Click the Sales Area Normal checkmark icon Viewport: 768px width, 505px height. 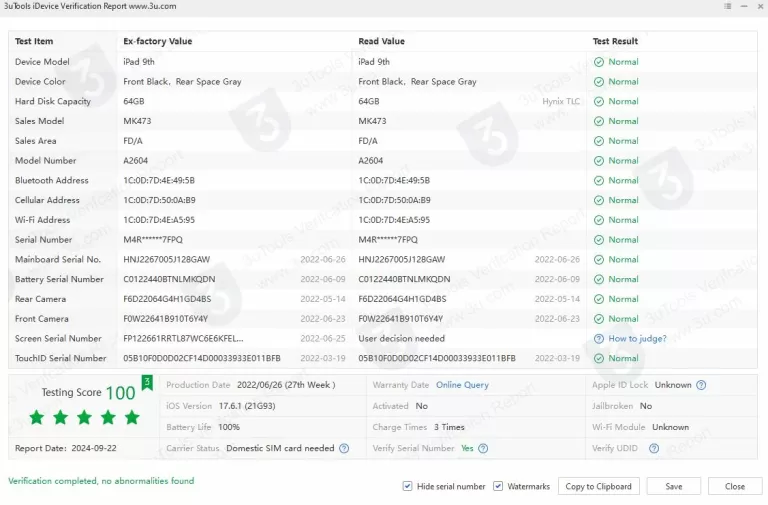click(599, 141)
